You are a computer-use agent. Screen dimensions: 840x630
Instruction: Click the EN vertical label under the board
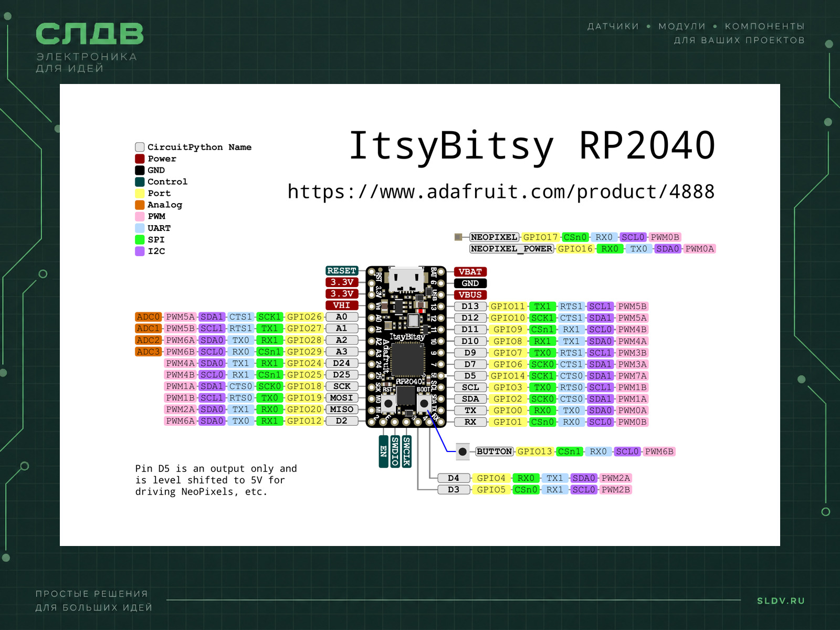[383, 451]
